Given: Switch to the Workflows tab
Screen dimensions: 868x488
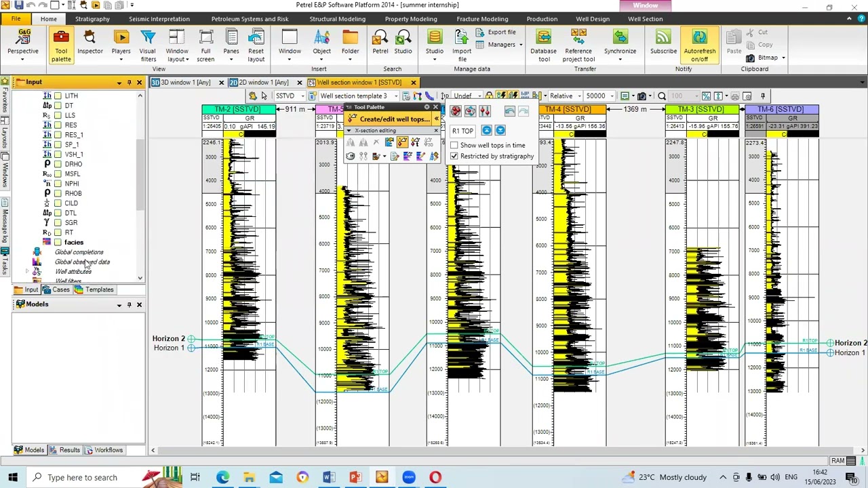Looking at the screenshot, I should 104,450.
